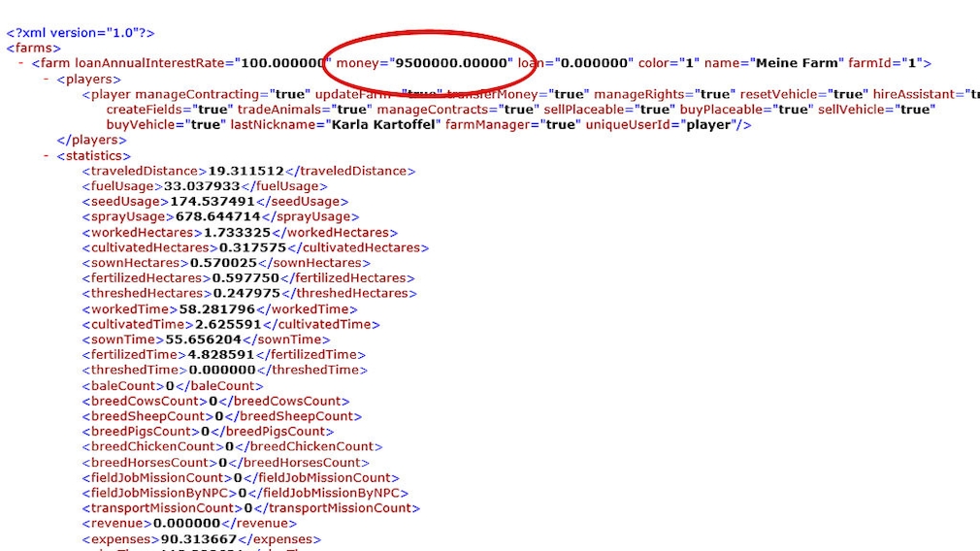Click the loanAnnualInterestRate value 100.000000
The height and width of the screenshot is (551, 980).
click(x=282, y=63)
